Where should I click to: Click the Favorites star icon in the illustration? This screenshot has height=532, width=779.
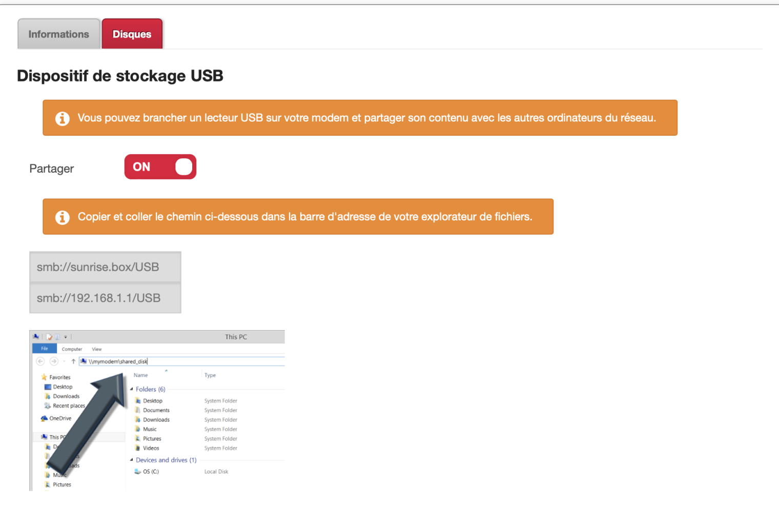click(44, 377)
